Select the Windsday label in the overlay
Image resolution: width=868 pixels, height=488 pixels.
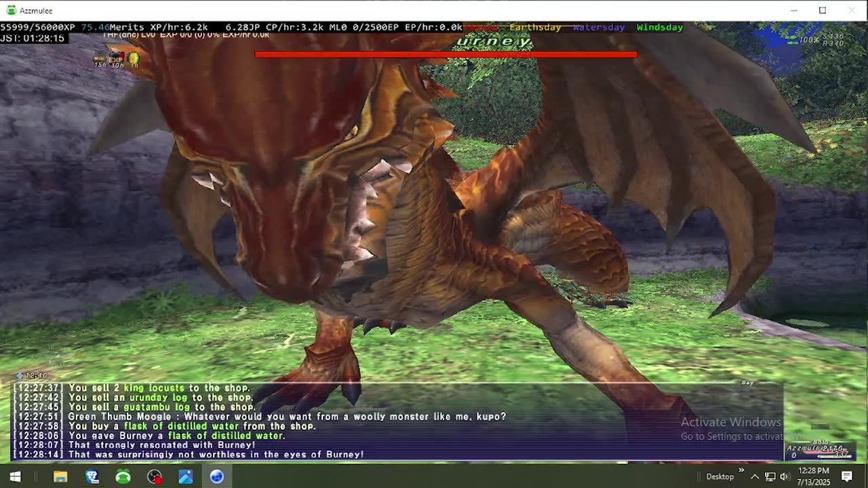coord(660,28)
